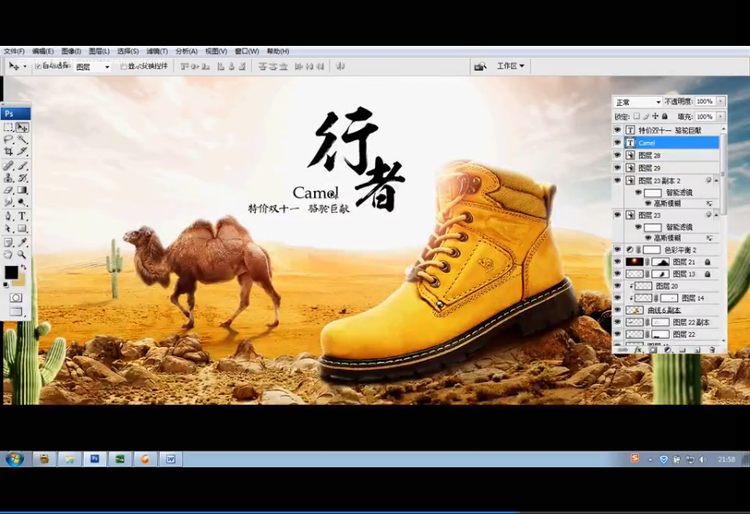This screenshot has height=514, width=750.
Task: Click background tan color swatch
Action: click(20, 282)
